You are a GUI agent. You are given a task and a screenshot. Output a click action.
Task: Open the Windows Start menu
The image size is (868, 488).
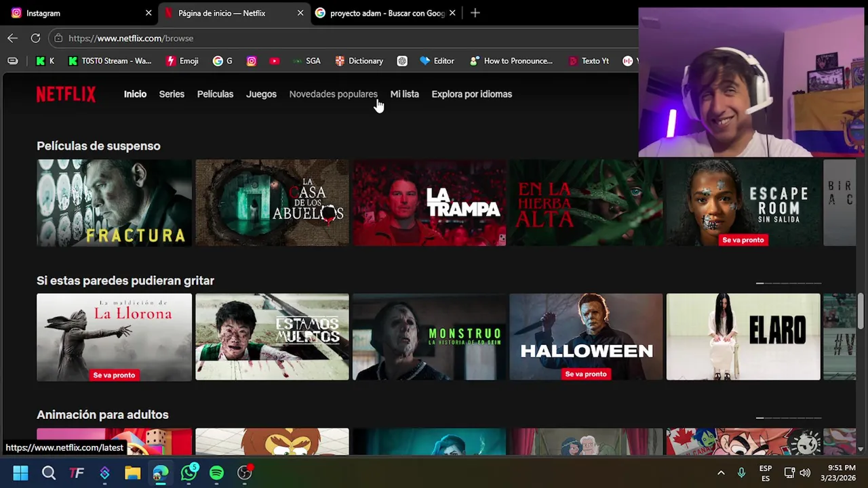(20, 472)
